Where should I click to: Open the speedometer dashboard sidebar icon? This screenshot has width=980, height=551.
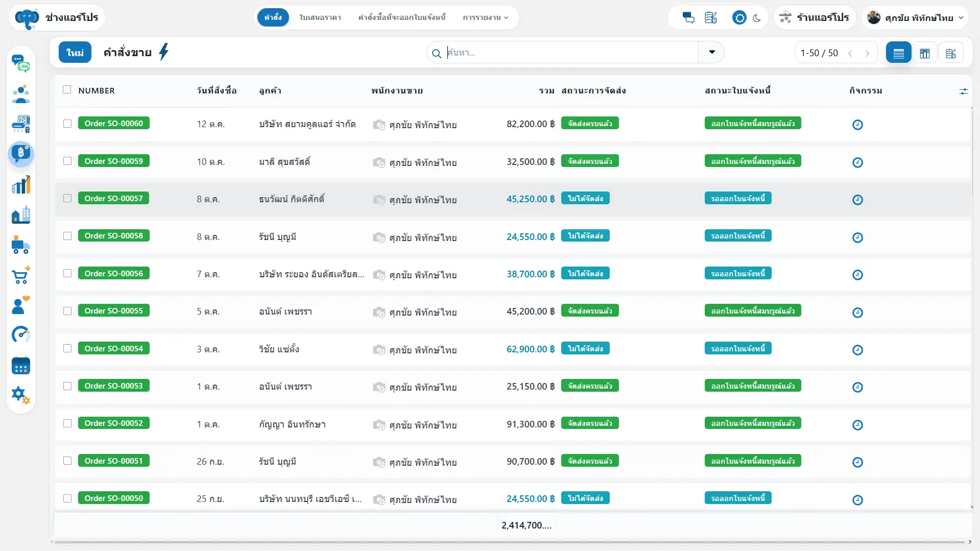click(21, 335)
